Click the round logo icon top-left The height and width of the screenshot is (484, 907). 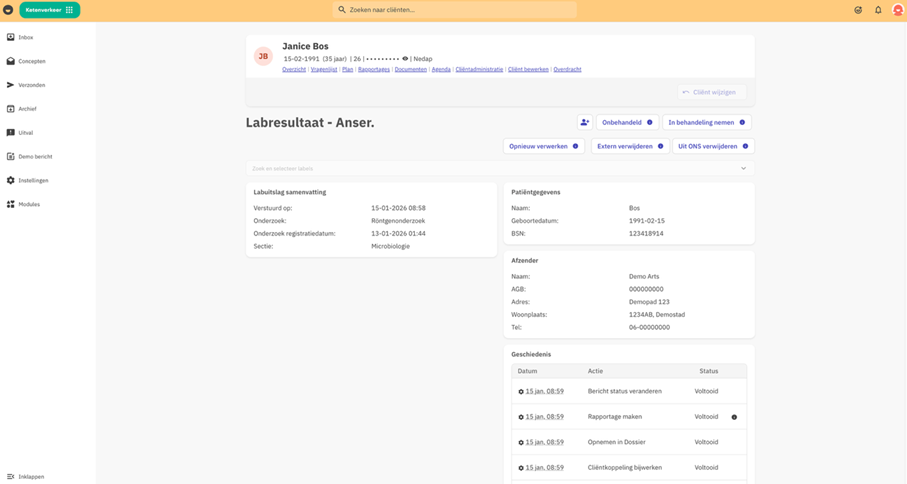8,10
